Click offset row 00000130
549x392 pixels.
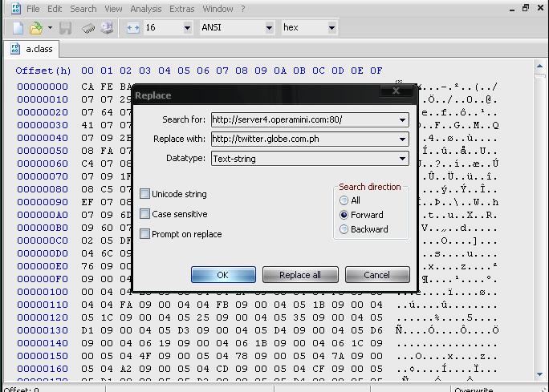coord(43,330)
